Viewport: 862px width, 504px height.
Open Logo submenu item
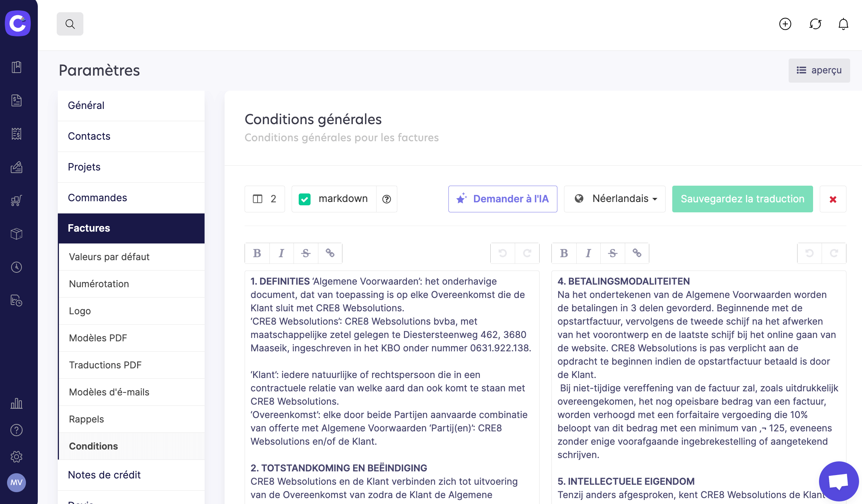coord(132,311)
